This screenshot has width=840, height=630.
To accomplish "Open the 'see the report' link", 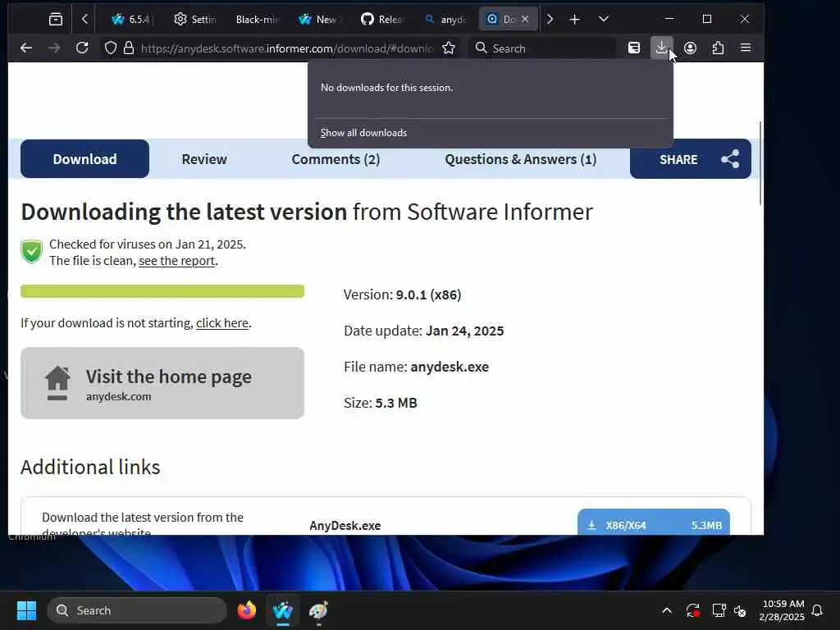I will (x=177, y=261).
